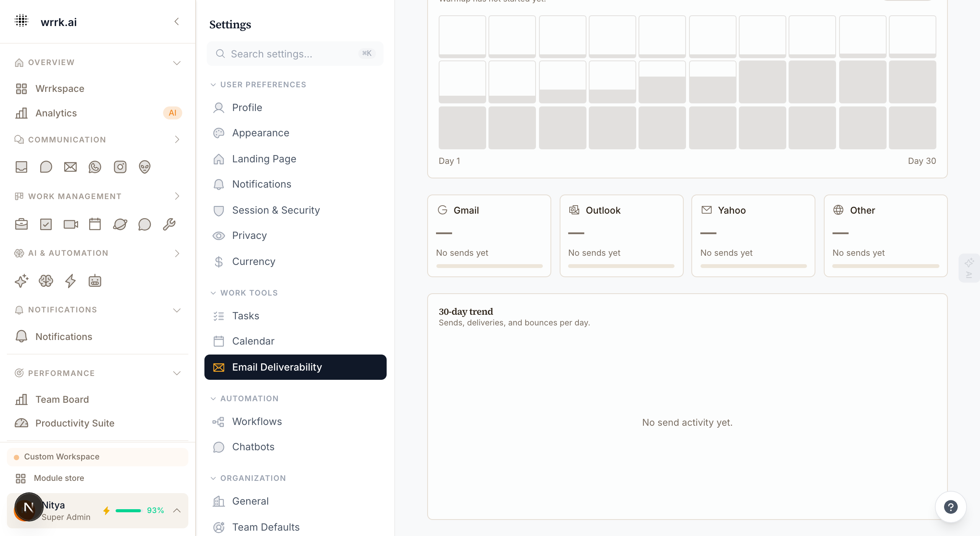980x536 pixels.
Task: Open the Instagram communication icon
Action: [x=120, y=167]
